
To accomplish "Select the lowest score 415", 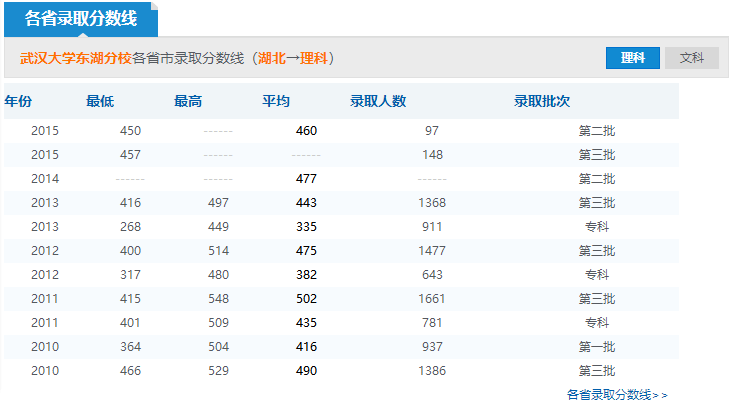I will pos(130,299).
